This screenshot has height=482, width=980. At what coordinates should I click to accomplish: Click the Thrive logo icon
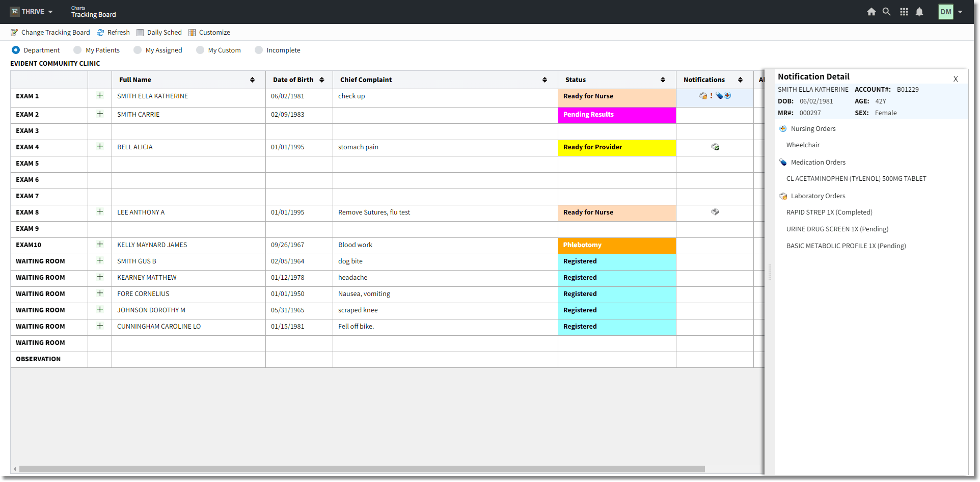click(14, 11)
